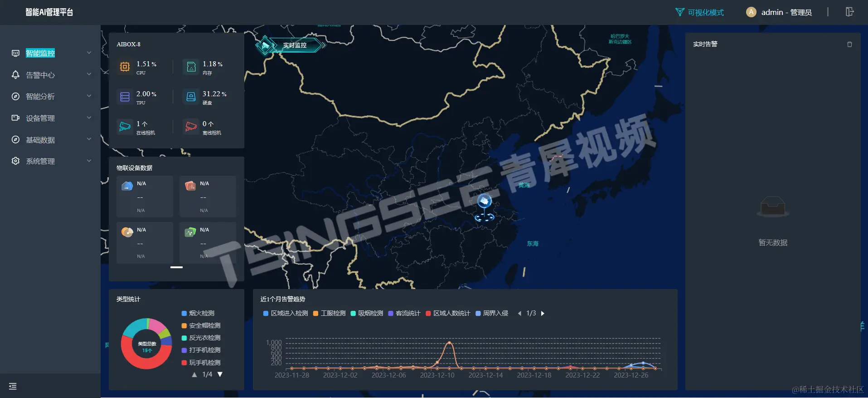Viewport: 868px width, 398px height.
Task: Open the 基础数据 menu item
Action: pyautogui.click(x=50, y=140)
